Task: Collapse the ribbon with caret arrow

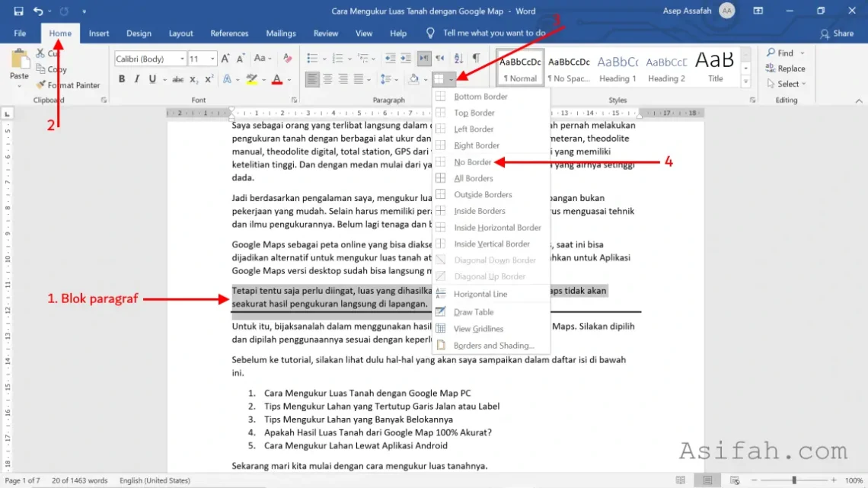Action: coord(859,100)
